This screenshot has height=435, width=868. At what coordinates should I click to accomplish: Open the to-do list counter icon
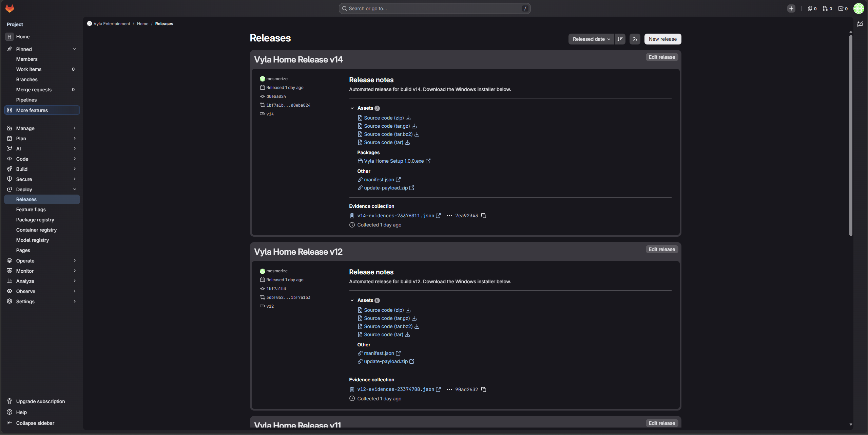coord(843,8)
